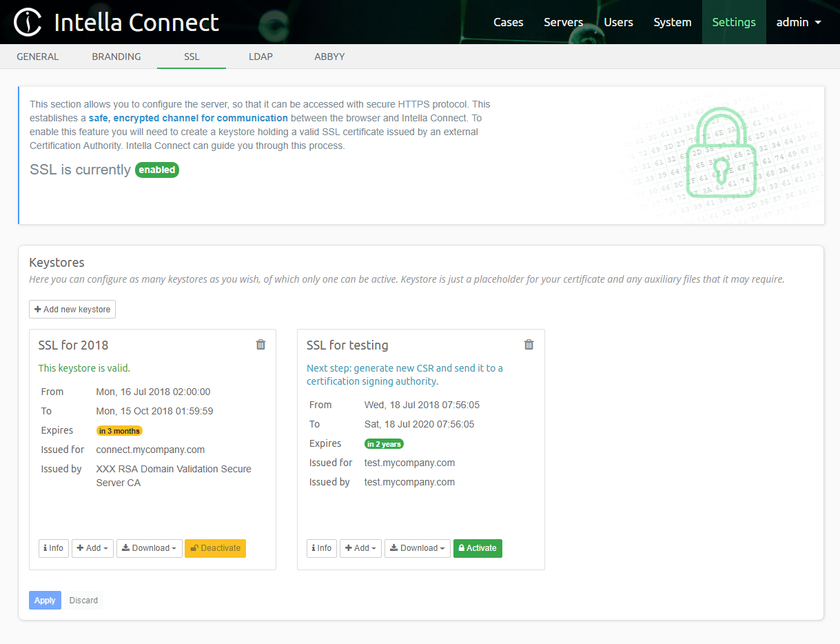Delete the 'SSL for 2018' keystore via trash icon
This screenshot has width=840, height=644.
(x=260, y=344)
